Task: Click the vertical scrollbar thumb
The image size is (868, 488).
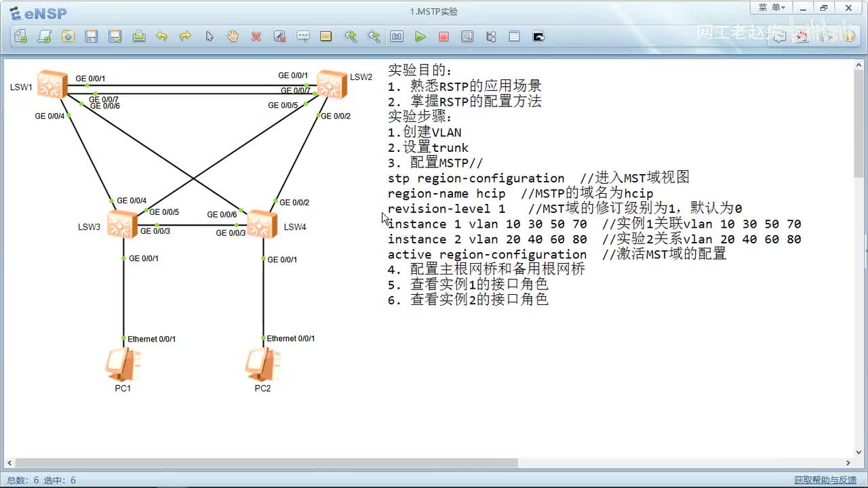Action: coord(859,123)
